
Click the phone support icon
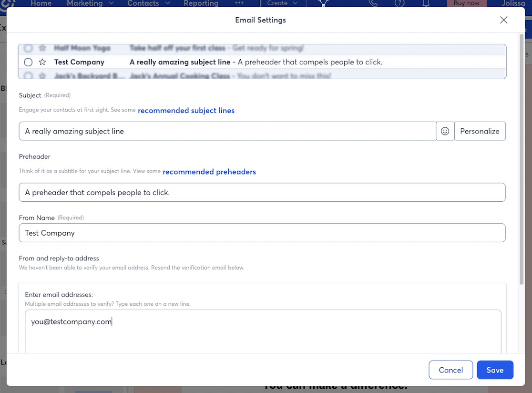373,4
